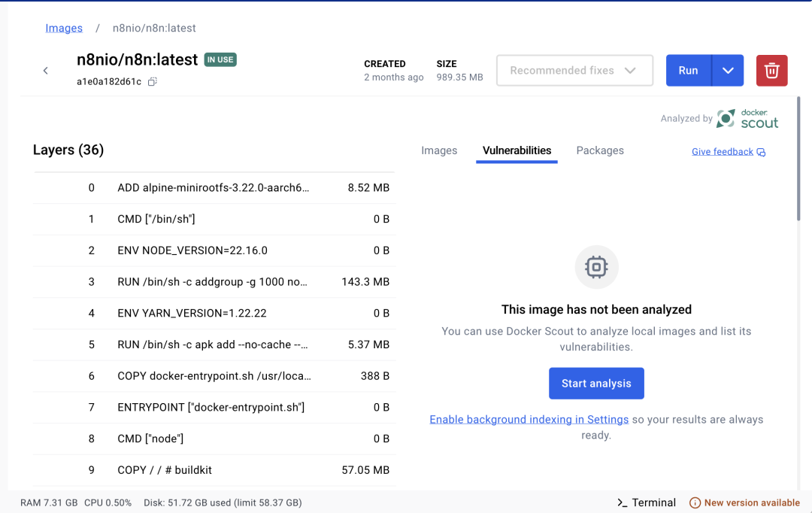The width and height of the screenshot is (812, 513).
Task: Copy the image ID a1e0a182d61c
Action: [152, 81]
